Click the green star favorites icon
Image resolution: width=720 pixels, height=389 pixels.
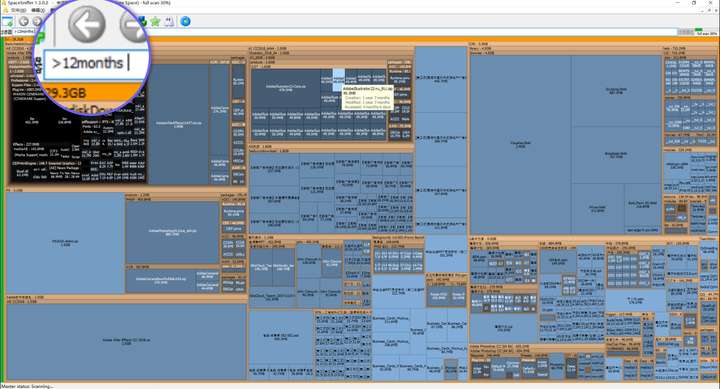[156, 22]
